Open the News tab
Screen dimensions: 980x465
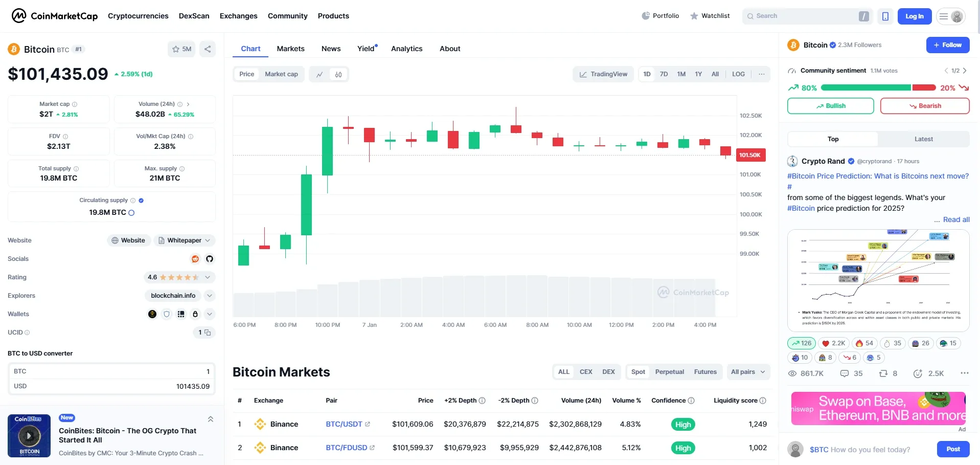[331, 49]
